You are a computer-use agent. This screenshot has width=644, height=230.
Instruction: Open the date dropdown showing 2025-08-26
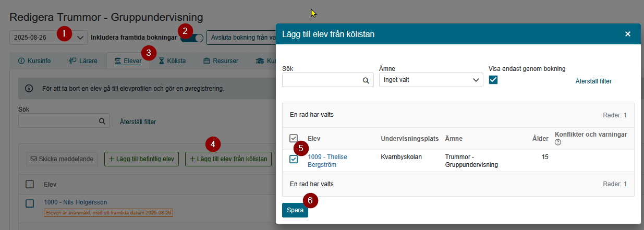[48, 38]
